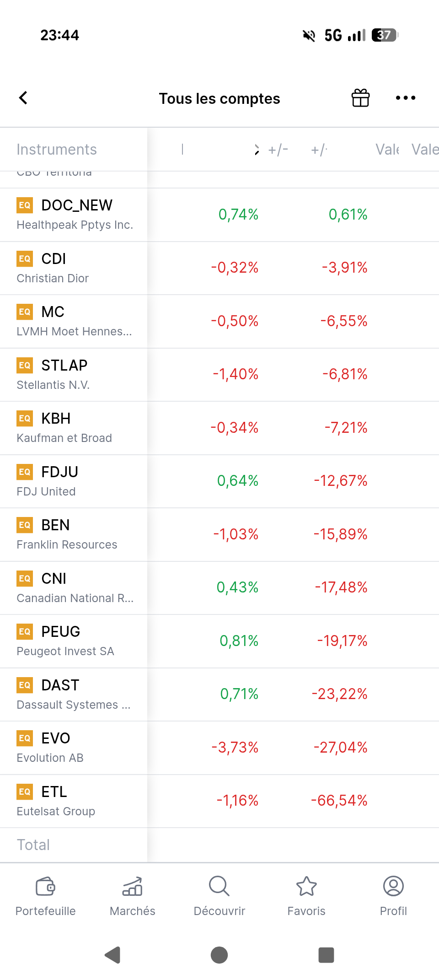Screen dimensions: 439x980
Task: Open the three-dot more options menu
Action: point(406,98)
